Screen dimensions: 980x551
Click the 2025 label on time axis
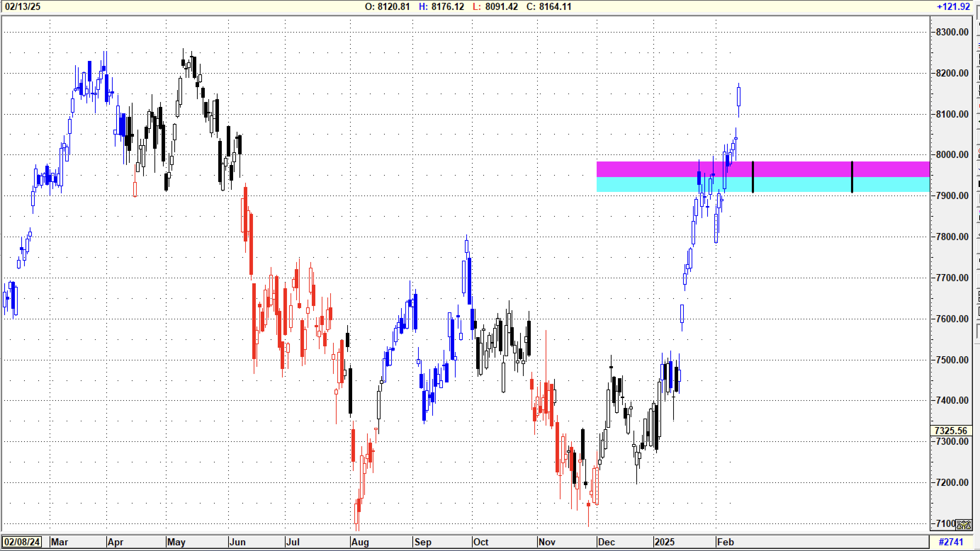[664, 542]
